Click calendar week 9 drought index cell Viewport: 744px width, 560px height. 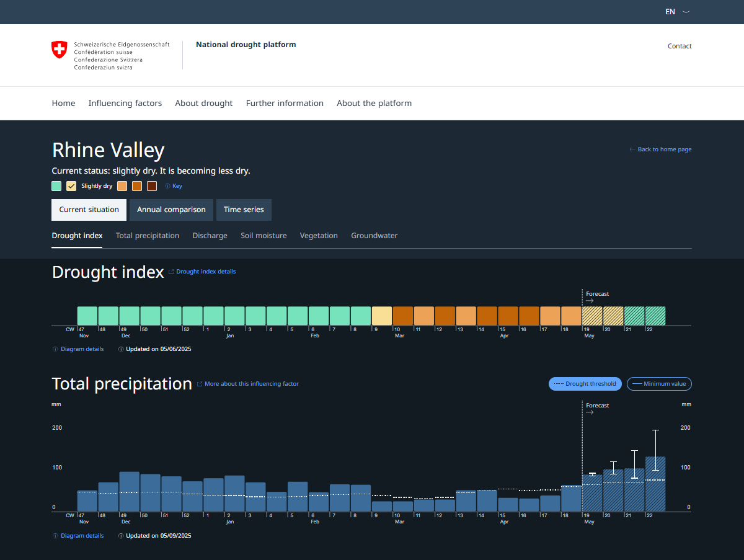point(382,316)
